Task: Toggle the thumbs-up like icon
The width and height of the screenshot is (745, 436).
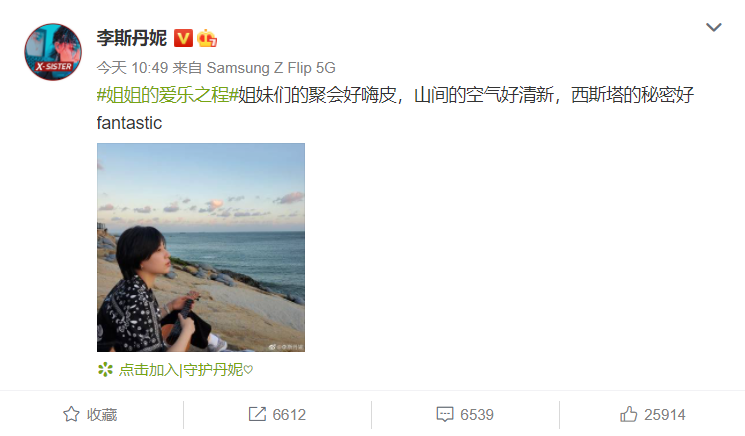Action: tap(629, 414)
